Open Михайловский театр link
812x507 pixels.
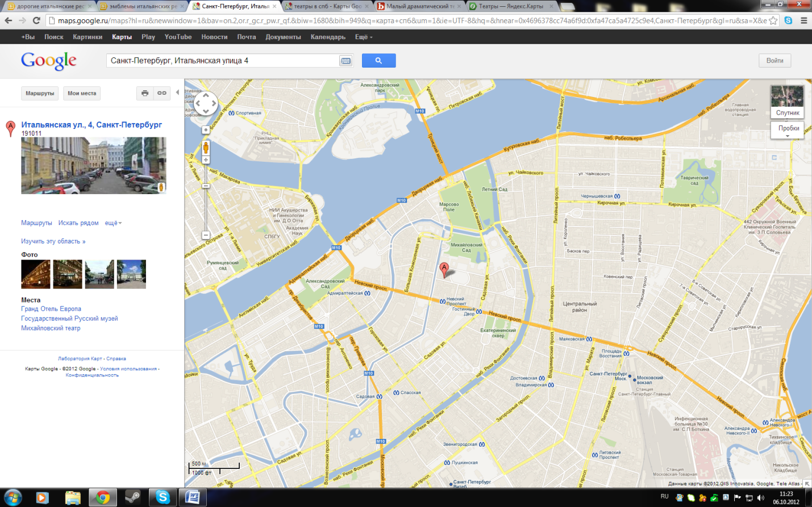pos(51,328)
